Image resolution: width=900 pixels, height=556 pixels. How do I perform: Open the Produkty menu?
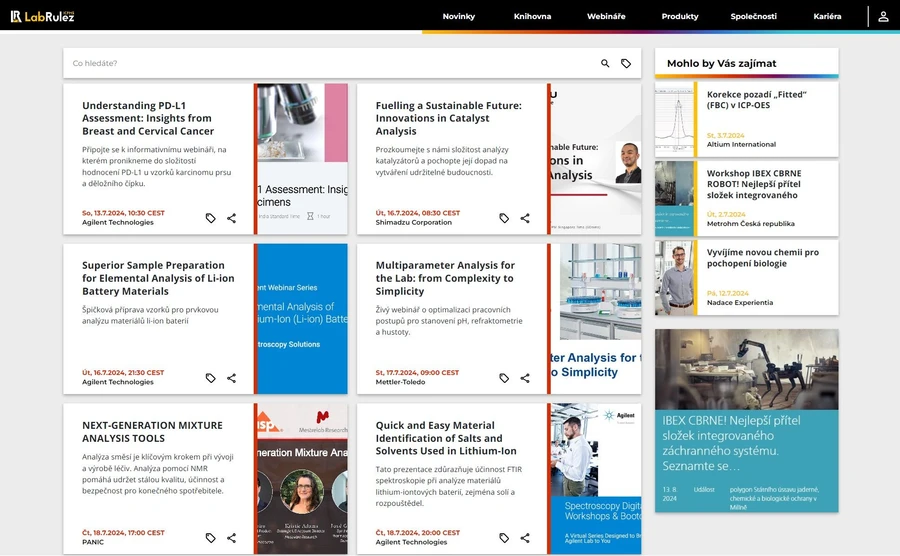coord(680,16)
